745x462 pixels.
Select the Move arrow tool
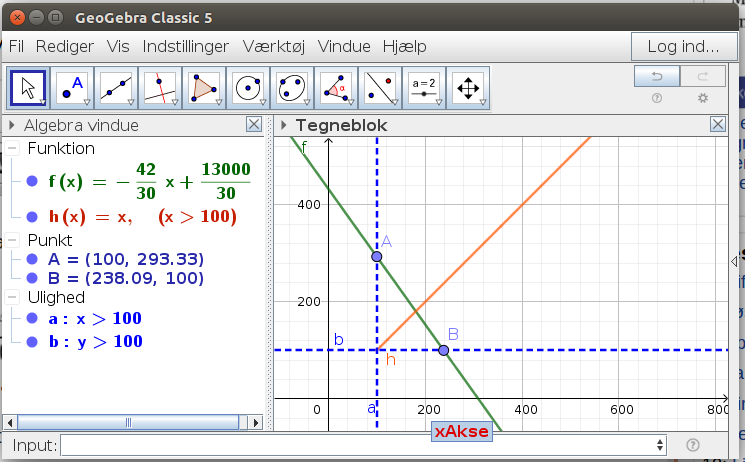[x=28, y=88]
